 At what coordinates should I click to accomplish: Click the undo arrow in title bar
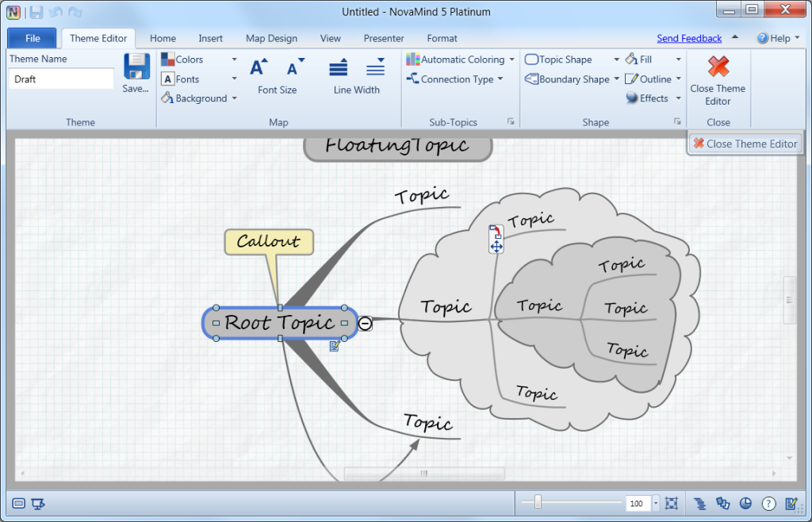(56, 12)
